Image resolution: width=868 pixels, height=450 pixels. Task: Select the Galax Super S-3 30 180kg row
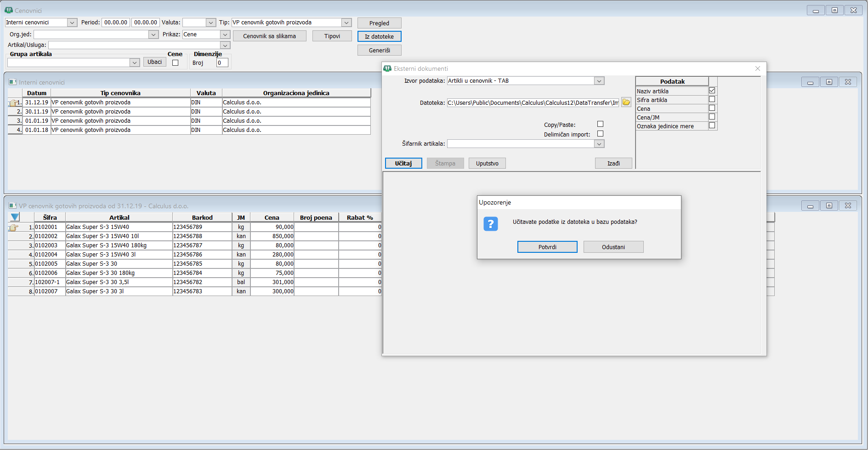click(119, 273)
